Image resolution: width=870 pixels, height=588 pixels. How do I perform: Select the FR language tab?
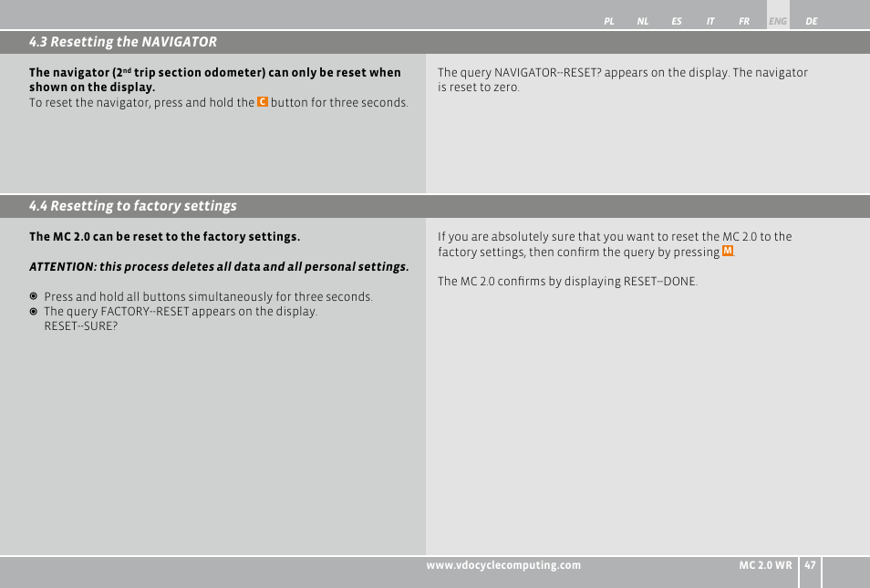(744, 22)
